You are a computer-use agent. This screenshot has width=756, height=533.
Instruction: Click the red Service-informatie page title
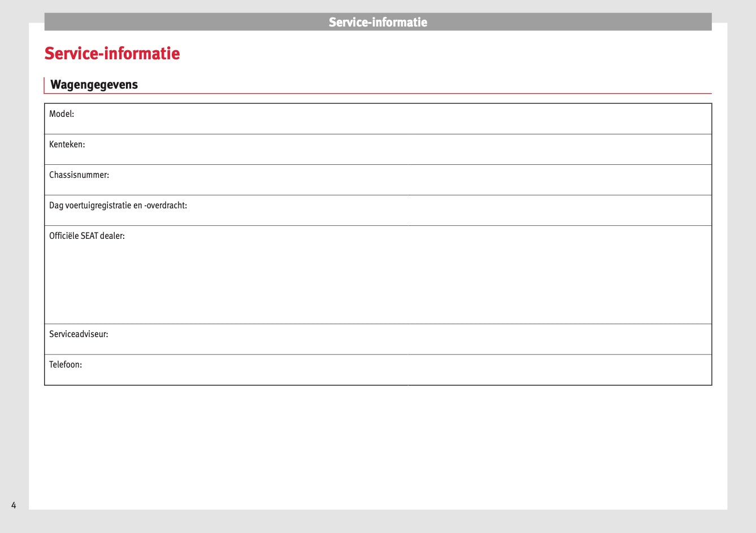tap(112, 53)
